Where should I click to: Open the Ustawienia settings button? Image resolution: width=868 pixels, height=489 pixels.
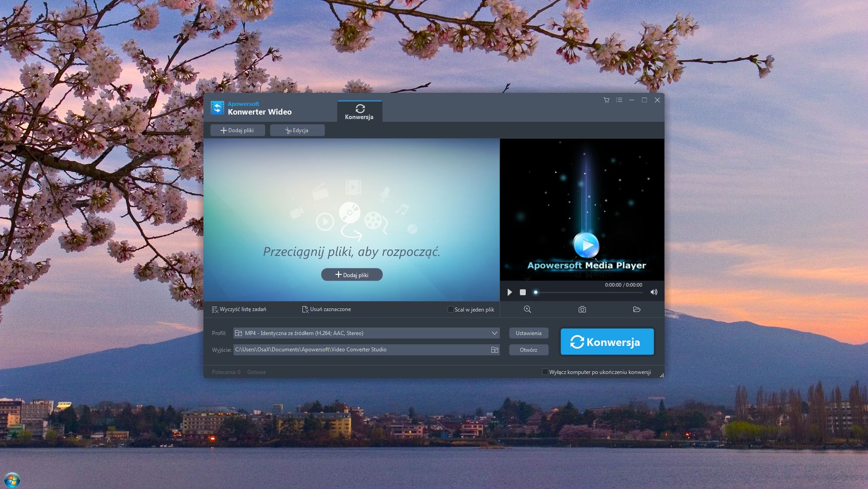528,333
